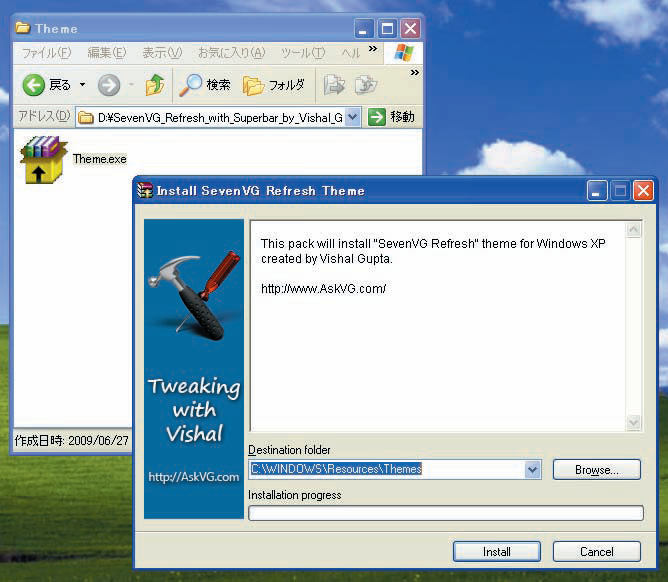Screen dimensions: 668x582
Task: Close the Install SevenVG Refresh dialog
Action: (x=643, y=190)
